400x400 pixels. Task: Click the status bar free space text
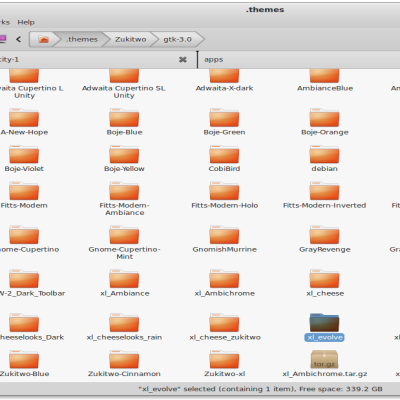pos(341,389)
